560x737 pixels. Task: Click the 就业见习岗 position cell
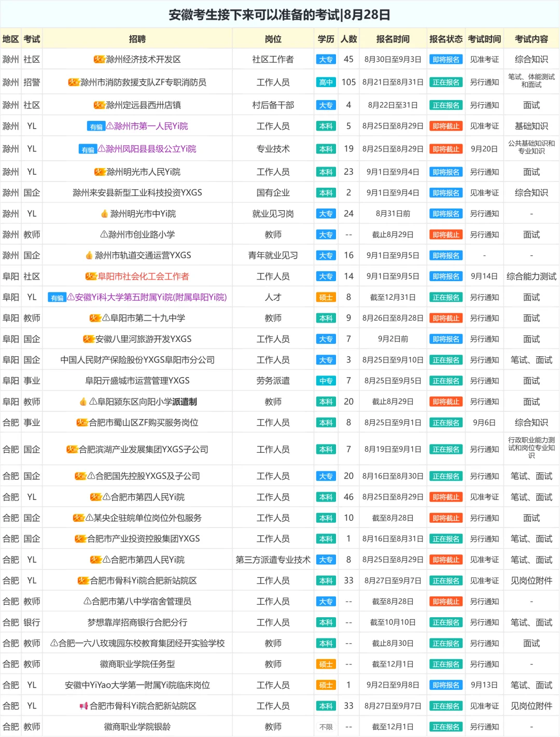273,214
